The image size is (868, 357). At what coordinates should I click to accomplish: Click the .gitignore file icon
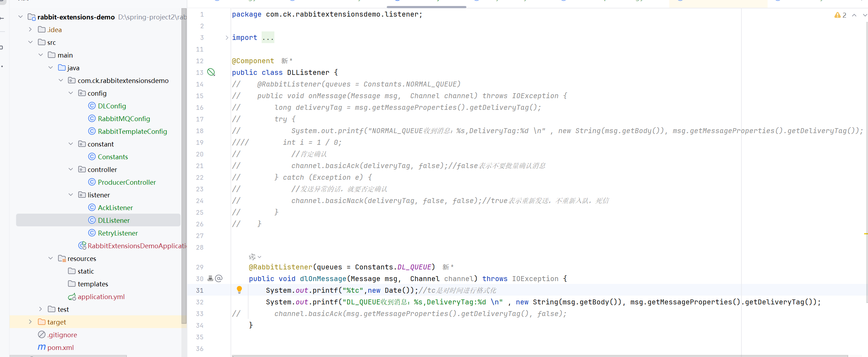click(x=42, y=334)
